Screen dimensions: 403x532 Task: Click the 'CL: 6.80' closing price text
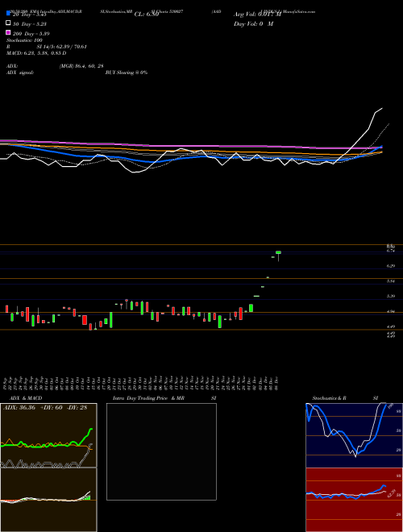(x=147, y=15)
